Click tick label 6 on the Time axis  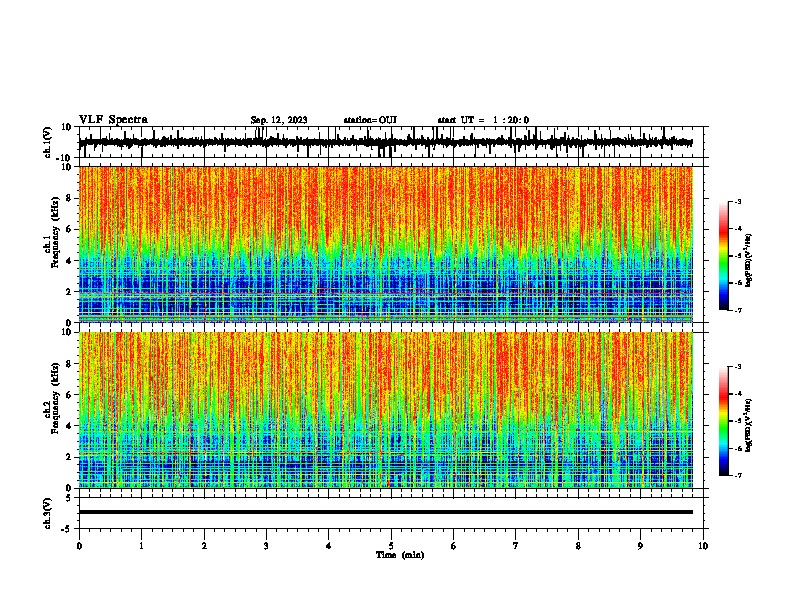pos(454,546)
